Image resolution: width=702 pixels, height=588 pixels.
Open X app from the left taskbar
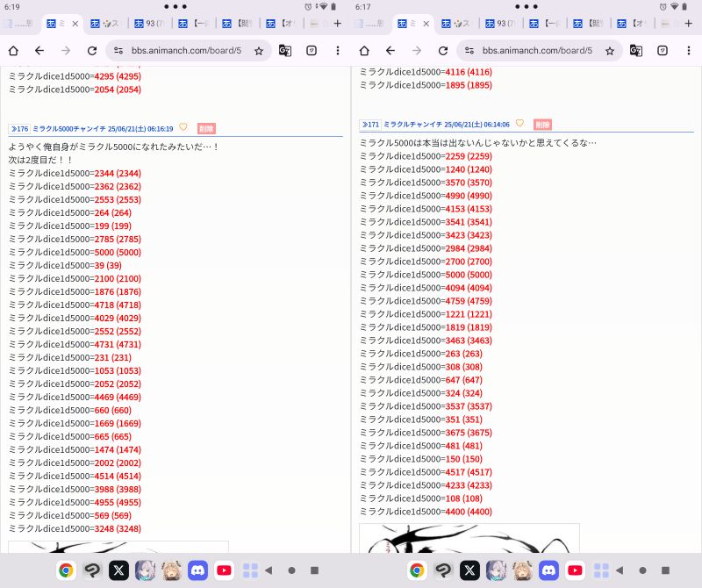point(118,570)
